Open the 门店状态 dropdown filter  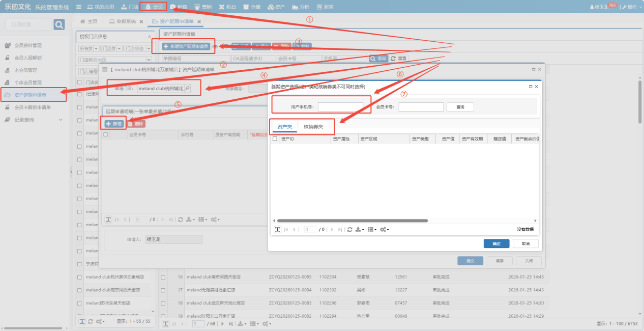137,48
